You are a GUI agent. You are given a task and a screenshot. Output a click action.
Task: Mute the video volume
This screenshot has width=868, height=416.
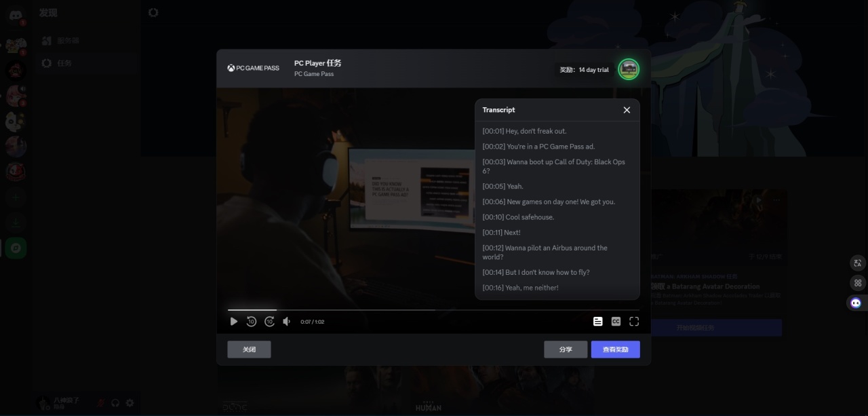point(287,322)
